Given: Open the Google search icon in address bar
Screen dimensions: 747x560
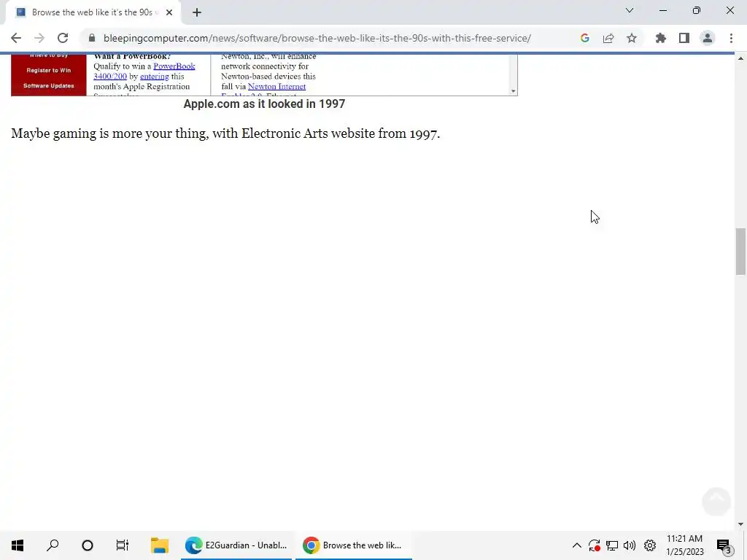Looking at the screenshot, I should [x=585, y=38].
